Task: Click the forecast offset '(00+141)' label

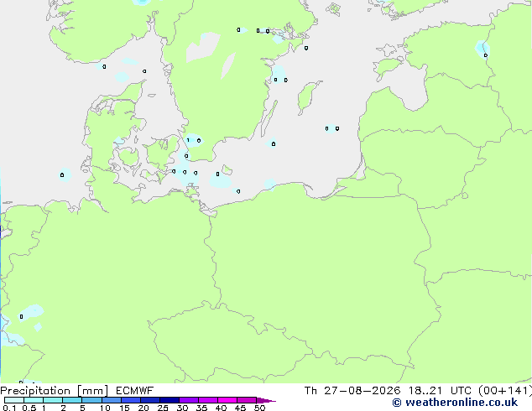Action: point(505,391)
